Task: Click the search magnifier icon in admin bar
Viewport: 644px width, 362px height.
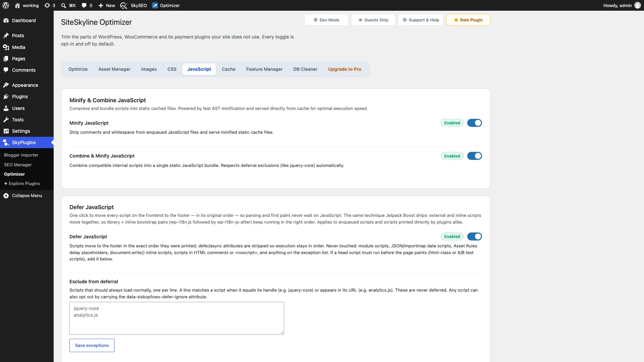Action: (63, 5)
